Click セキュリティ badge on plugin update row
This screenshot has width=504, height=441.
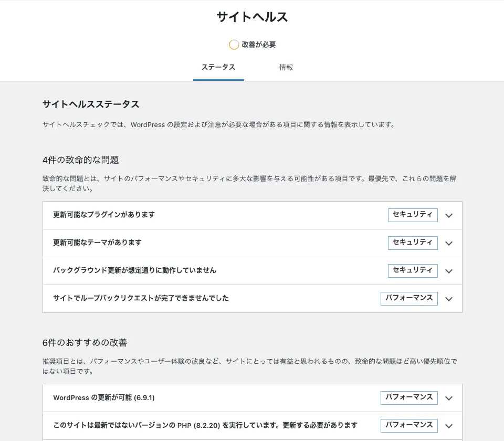pos(412,215)
